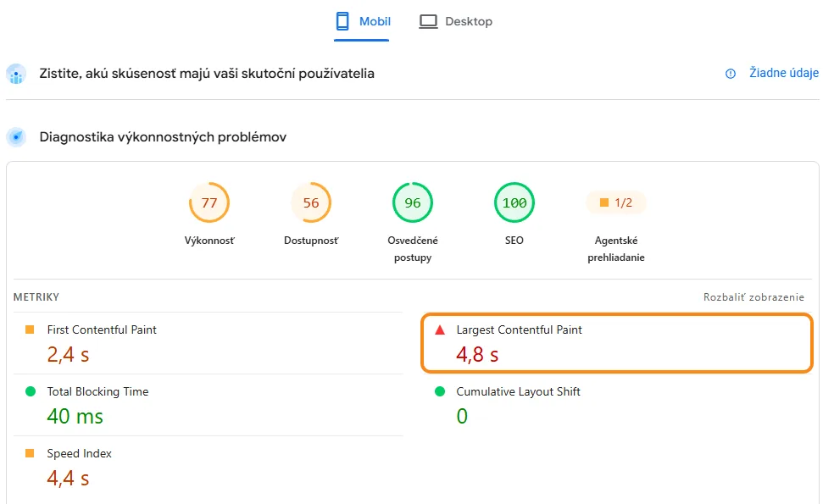Click orange square inside 1/2 badge

point(604,202)
